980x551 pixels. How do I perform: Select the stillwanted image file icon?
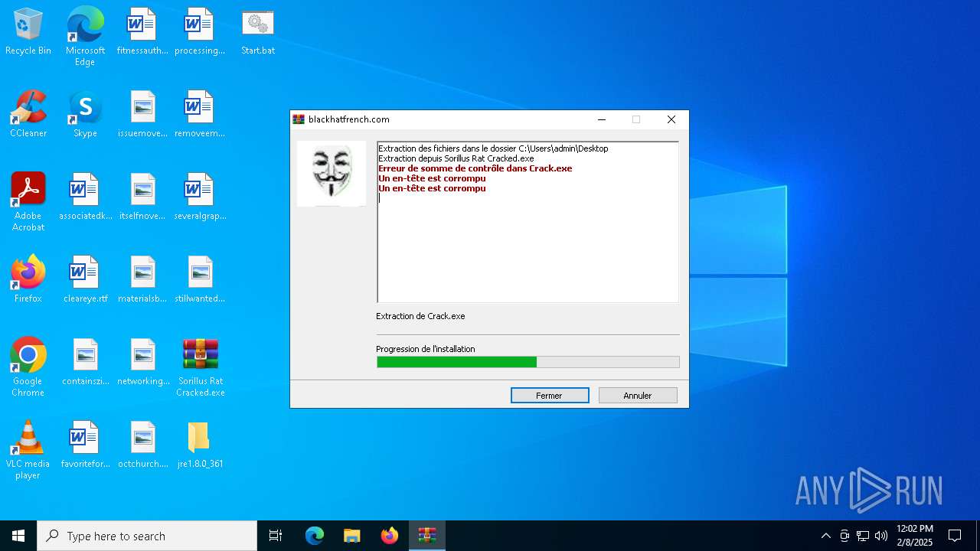coord(200,280)
